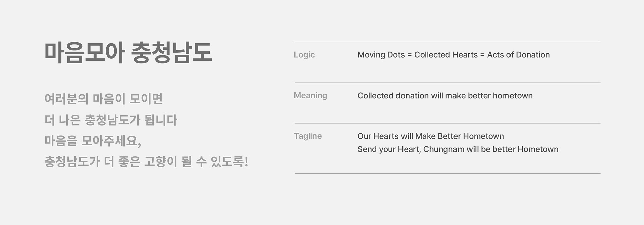Viewport: 644px width, 225px height.
Task: Select the "Meaning" row label
Action: (310, 96)
